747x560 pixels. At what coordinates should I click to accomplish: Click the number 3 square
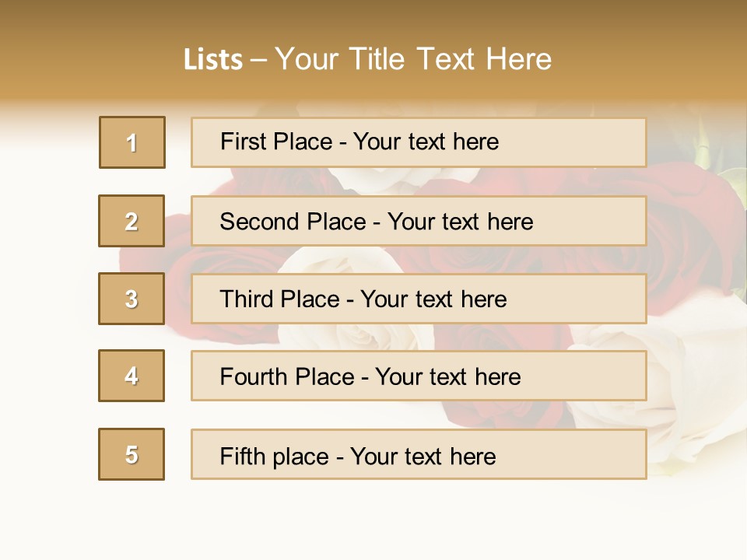[x=132, y=299]
